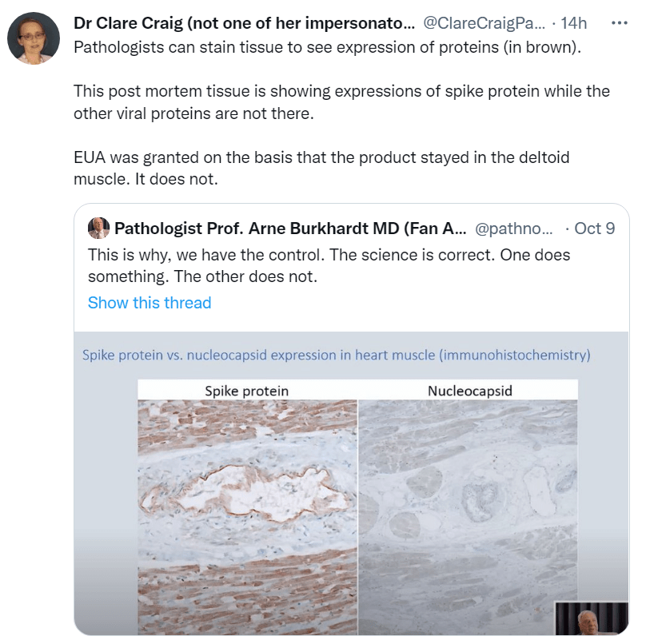Click the "EUA was granted" paragraph

pyautogui.click(x=321, y=168)
